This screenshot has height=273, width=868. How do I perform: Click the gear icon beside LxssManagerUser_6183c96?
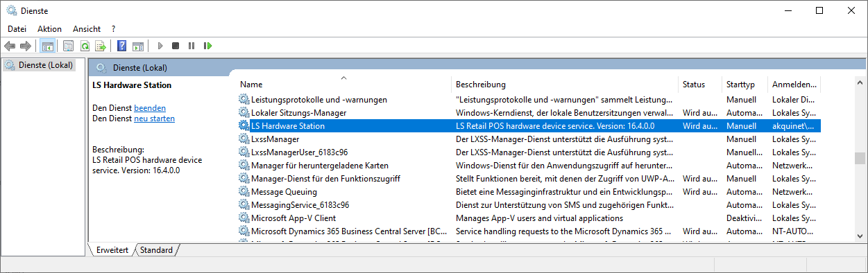tap(244, 152)
